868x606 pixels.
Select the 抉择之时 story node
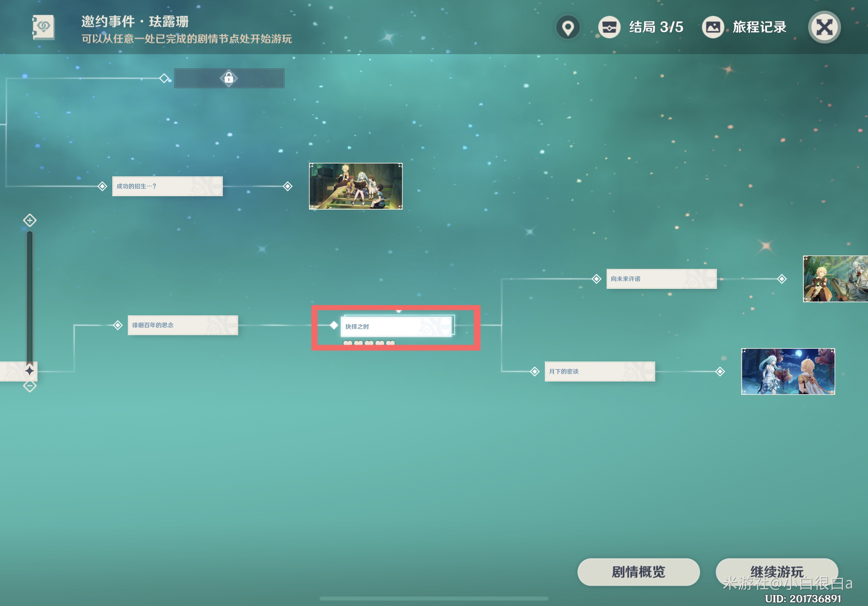(x=396, y=326)
